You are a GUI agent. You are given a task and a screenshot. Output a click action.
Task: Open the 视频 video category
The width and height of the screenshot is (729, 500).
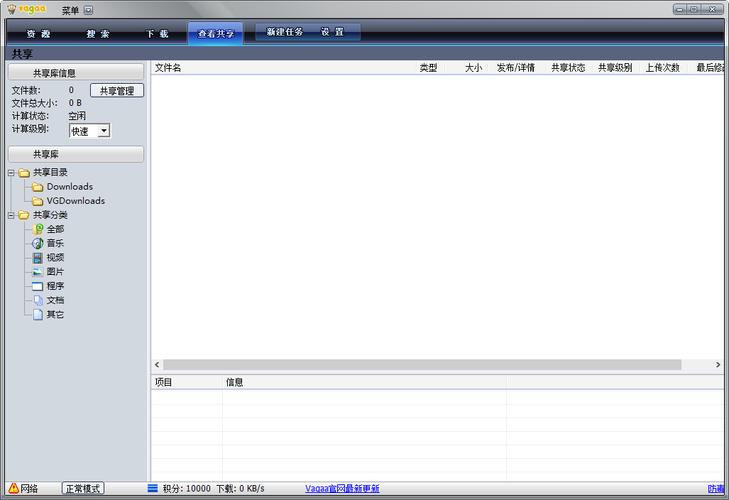click(x=38, y=257)
